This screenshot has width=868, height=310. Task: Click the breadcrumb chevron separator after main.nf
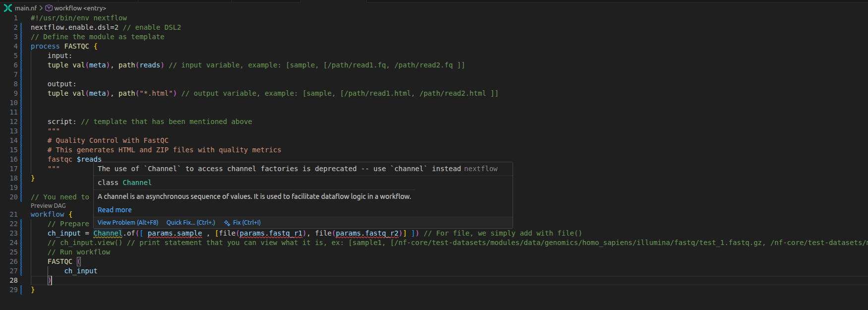point(41,8)
